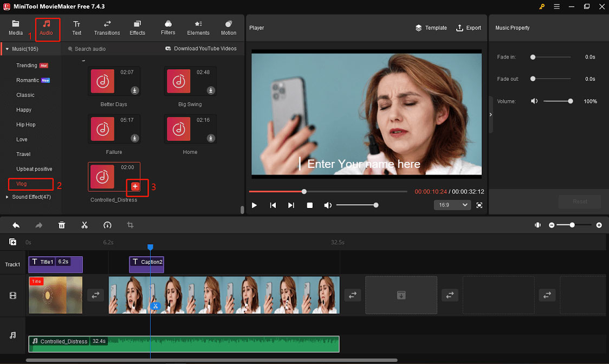
Task: Jump to next frame
Action: (x=291, y=205)
